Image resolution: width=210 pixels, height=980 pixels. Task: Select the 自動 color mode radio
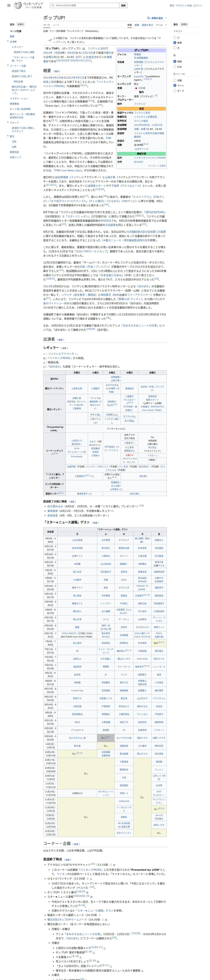(x=175, y=80)
